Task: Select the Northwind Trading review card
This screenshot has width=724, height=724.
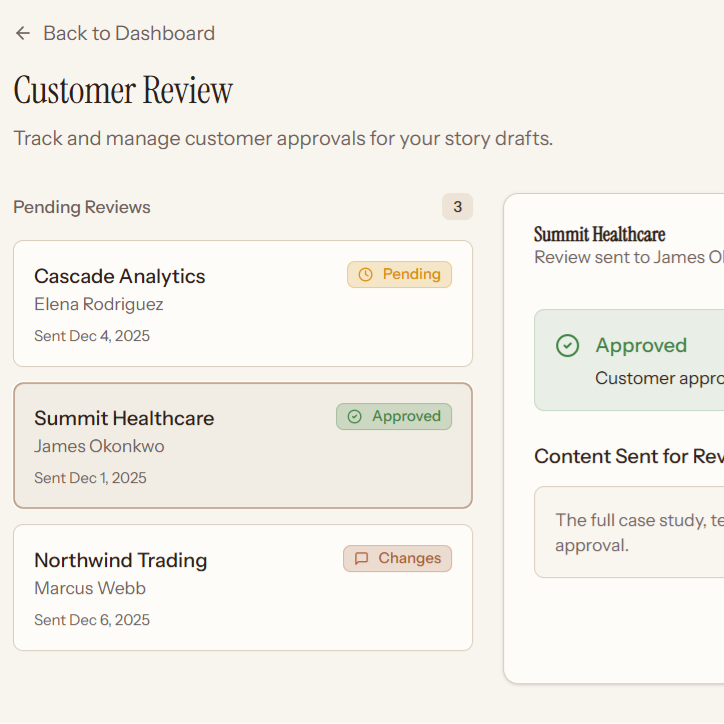Action: point(242,587)
